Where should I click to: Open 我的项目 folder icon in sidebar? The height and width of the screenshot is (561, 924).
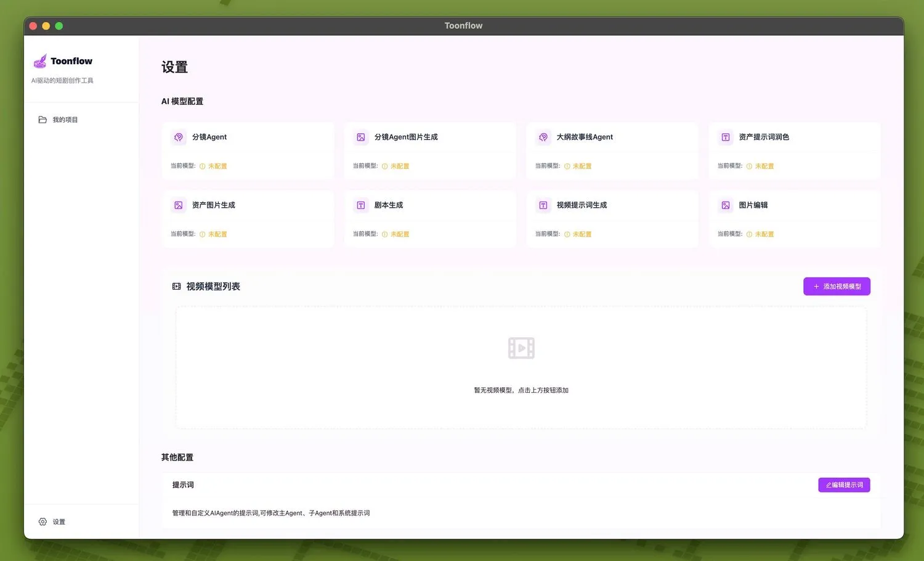[x=43, y=120]
